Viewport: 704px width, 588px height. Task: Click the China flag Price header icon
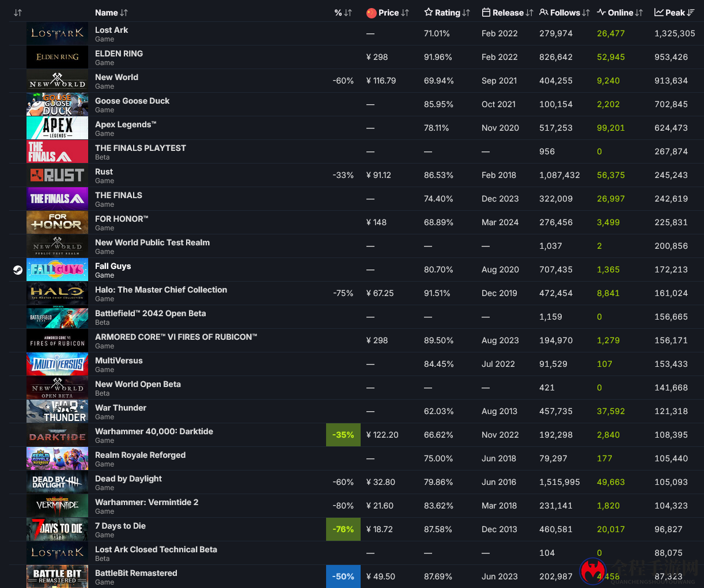(372, 13)
